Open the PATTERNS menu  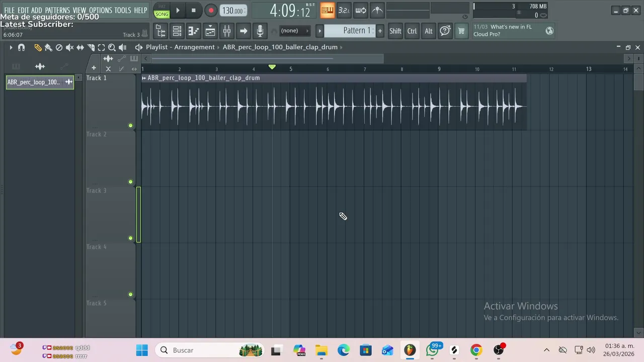[57, 10]
